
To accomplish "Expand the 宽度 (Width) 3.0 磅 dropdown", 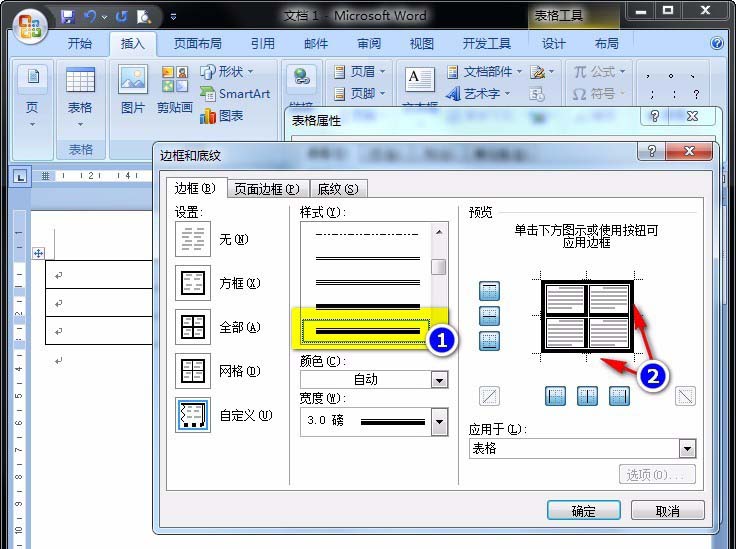I will pos(439,421).
